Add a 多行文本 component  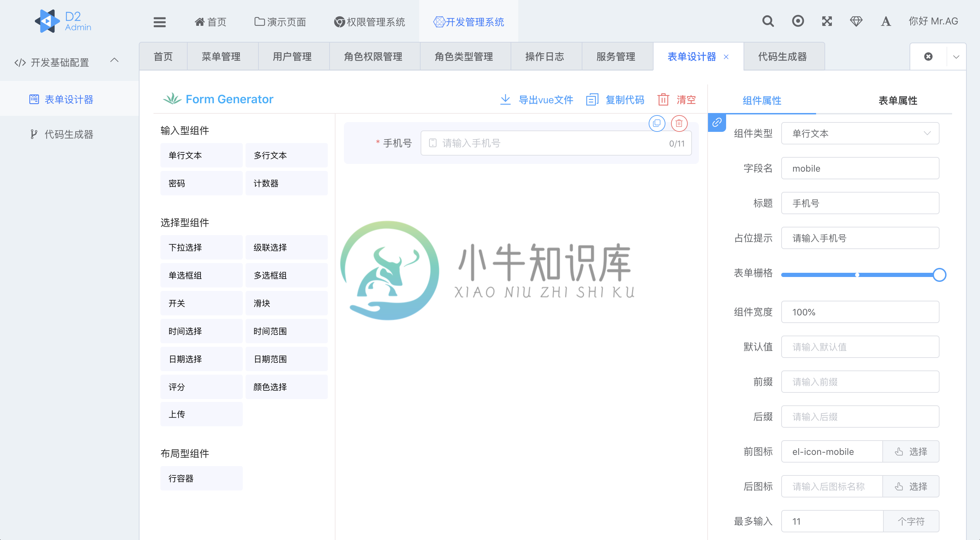286,155
